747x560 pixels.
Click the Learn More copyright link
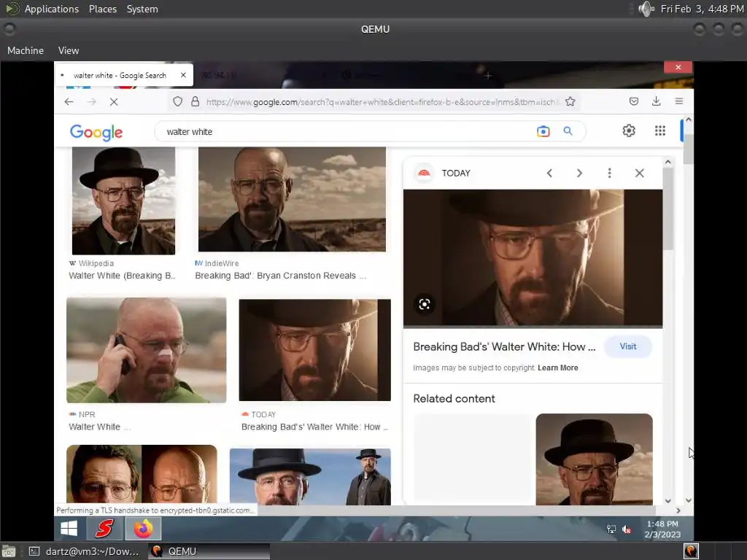click(x=558, y=367)
